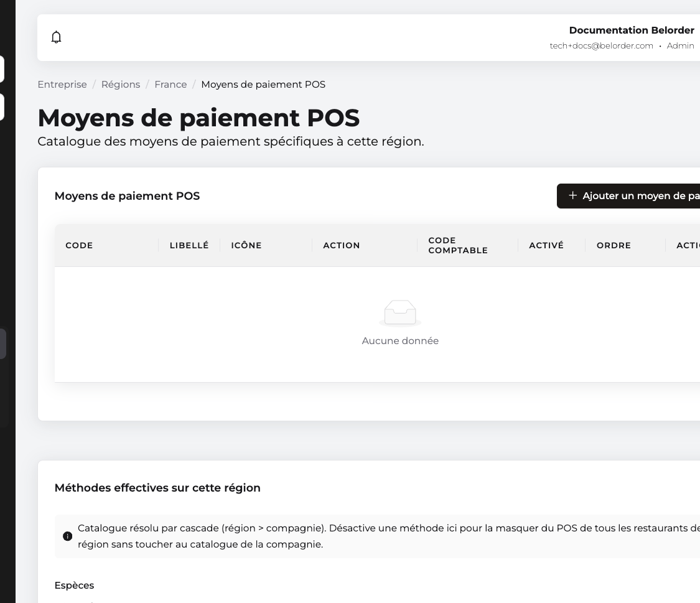This screenshot has height=603, width=700.
Task: Click the Moyens de paiement POS breadcrumb
Action: pos(263,85)
